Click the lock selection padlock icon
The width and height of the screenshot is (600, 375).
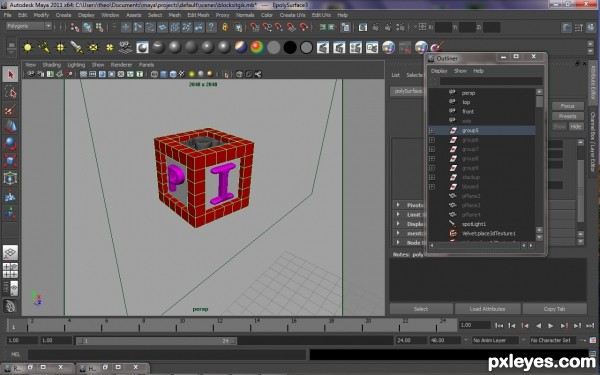225,27
